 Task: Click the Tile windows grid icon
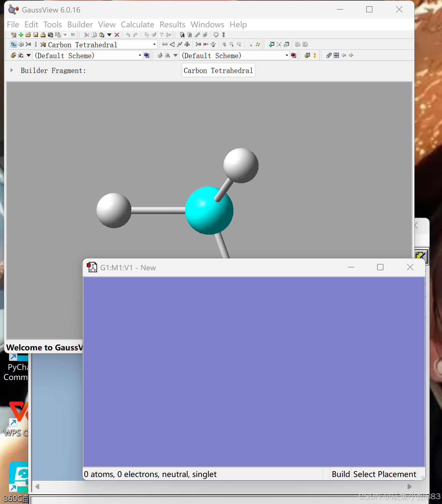point(336,55)
